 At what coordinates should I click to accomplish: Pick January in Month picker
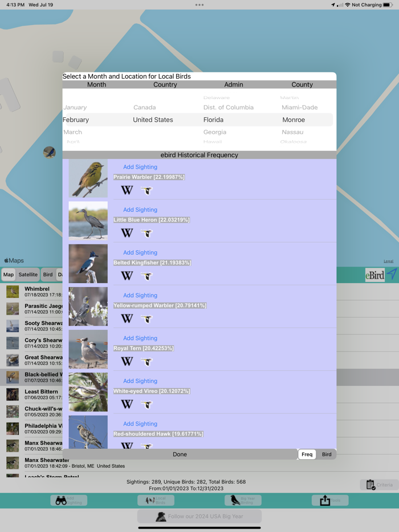click(75, 107)
